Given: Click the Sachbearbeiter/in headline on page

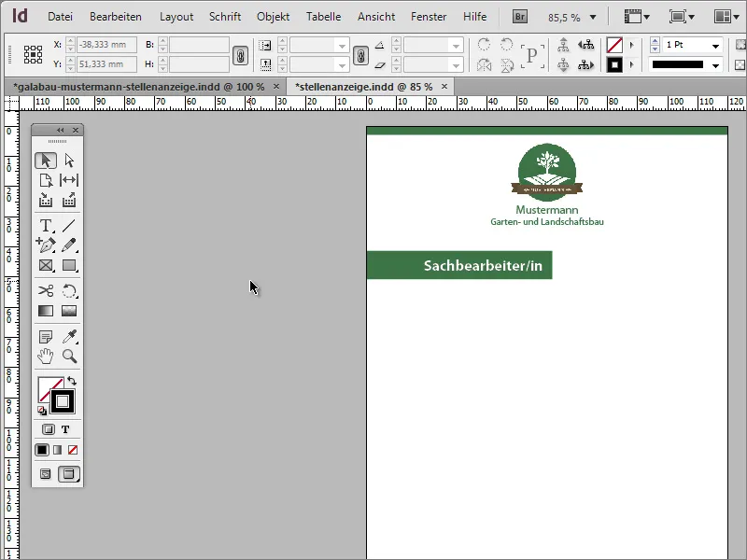Looking at the screenshot, I should click(x=483, y=265).
